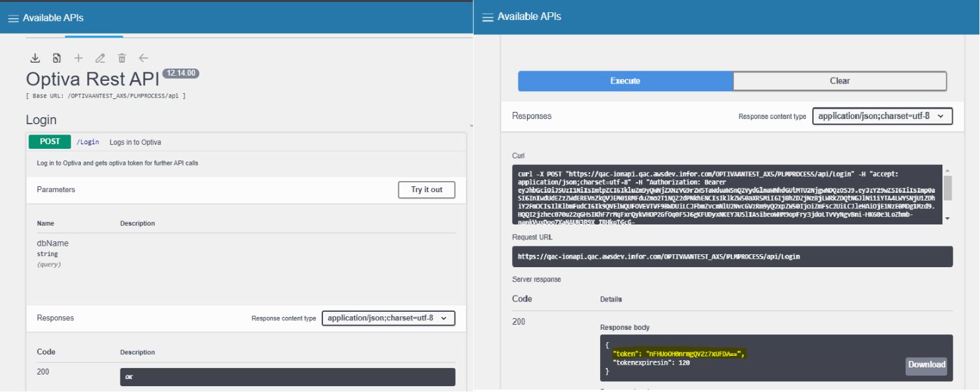Click the Optiva Rest API title
This screenshot has height=392, width=980.
(x=93, y=79)
